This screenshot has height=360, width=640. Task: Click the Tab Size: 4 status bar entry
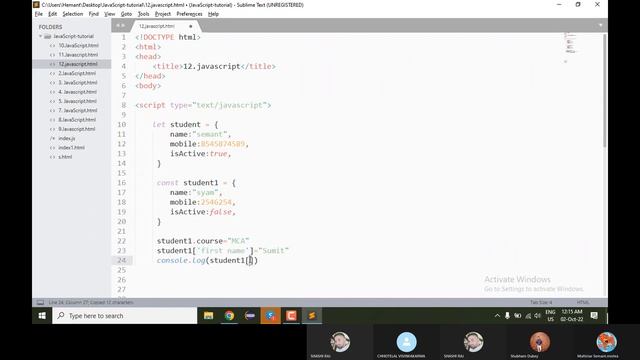click(x=541, y=302)
